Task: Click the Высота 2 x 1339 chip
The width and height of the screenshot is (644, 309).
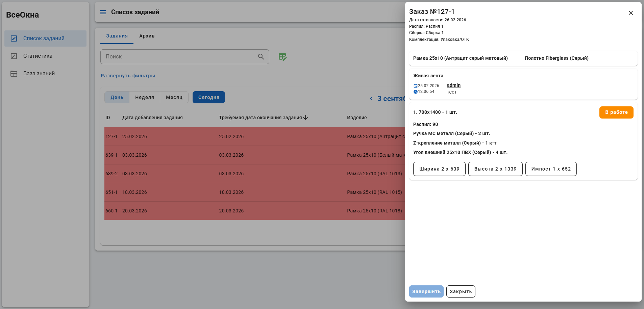Action: pyautogui.click(x=495, y=169)
